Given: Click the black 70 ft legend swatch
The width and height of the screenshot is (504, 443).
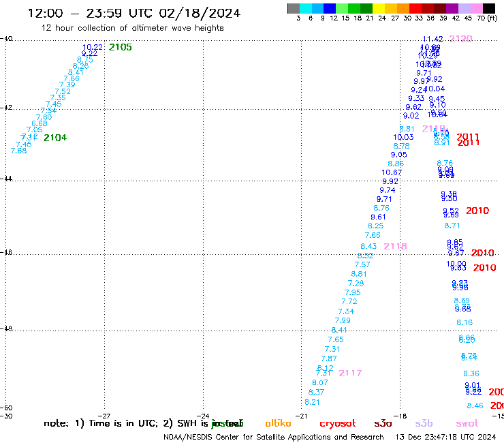Looking at the screenshot, I should tap(488, 8).
